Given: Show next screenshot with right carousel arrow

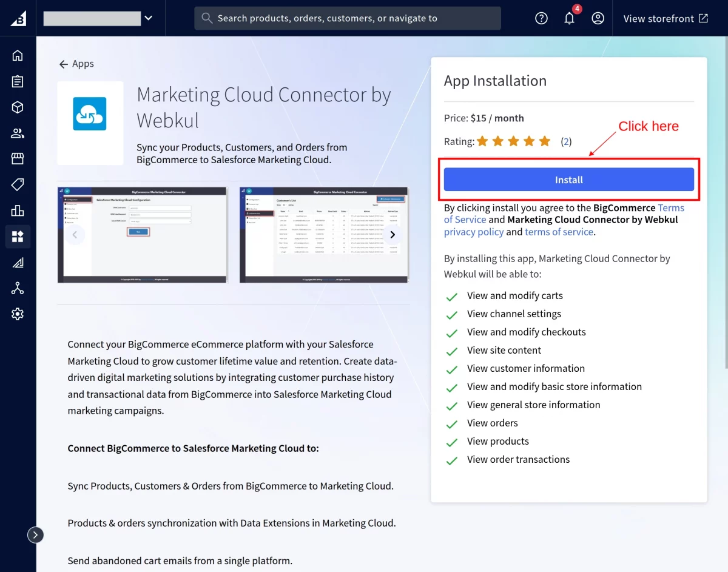Looking at the screenshot, I should click(393, 235).
